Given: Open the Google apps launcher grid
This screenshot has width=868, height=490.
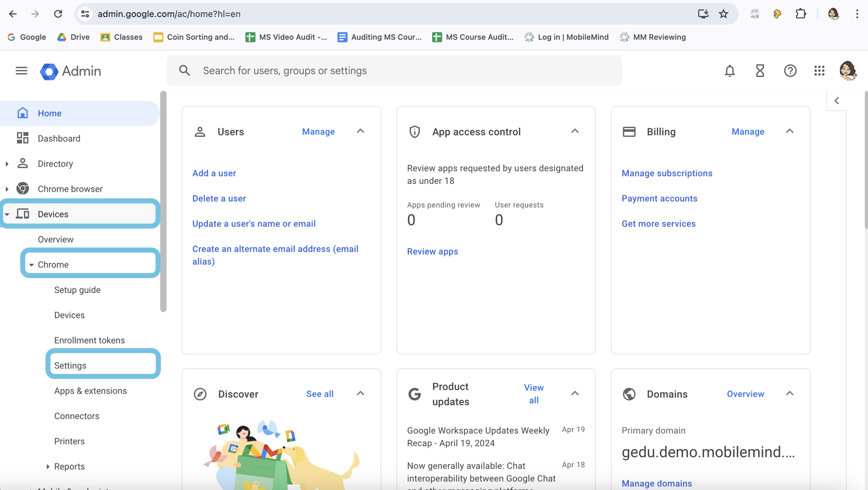Looking at the screenshot, I should pyautogui.click(x=819, y=71).
